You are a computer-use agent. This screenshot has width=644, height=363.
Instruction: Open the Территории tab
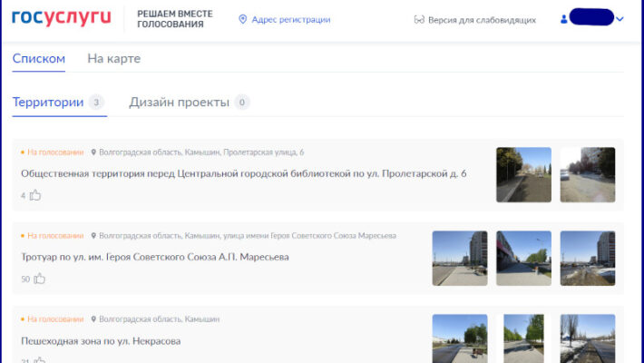tap(48, 103)
